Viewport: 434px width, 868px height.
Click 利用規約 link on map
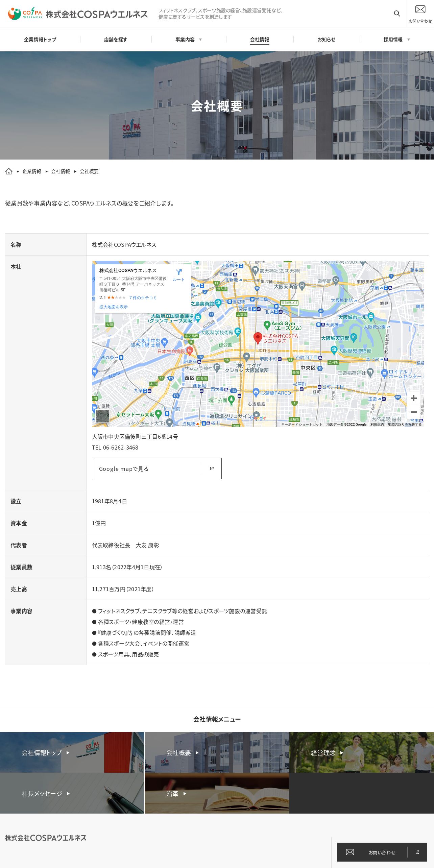pyautogui.click(x=377, y=424)
